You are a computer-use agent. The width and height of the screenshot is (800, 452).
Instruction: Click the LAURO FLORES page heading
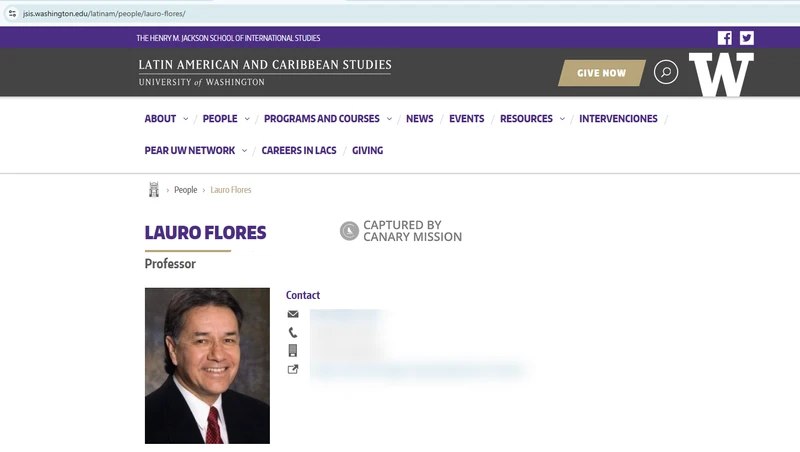coord(205,233)
